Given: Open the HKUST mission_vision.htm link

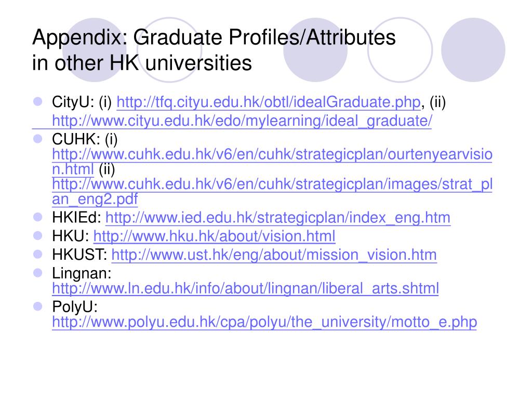Looking at the screenshot, I should click(274, 255).
